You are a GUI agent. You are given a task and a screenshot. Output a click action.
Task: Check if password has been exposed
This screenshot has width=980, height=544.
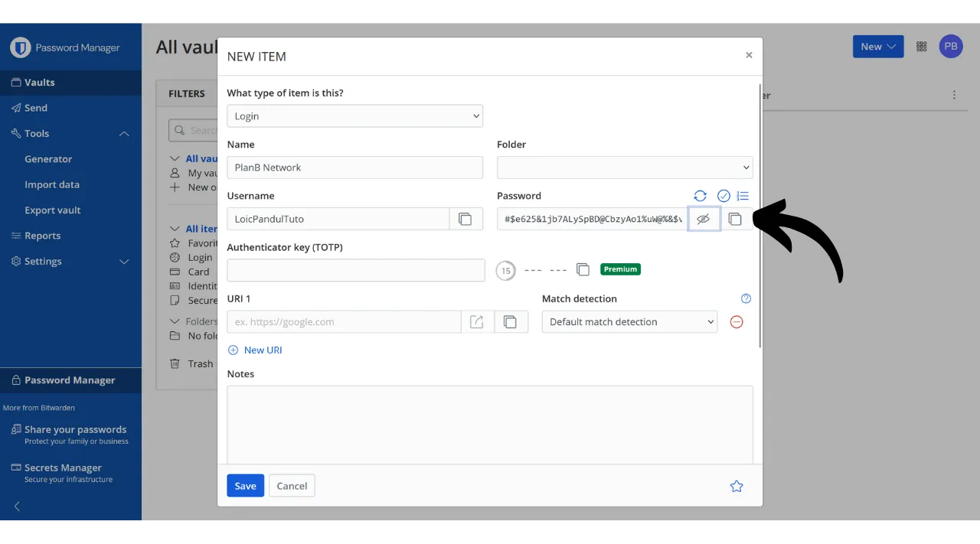724,196
